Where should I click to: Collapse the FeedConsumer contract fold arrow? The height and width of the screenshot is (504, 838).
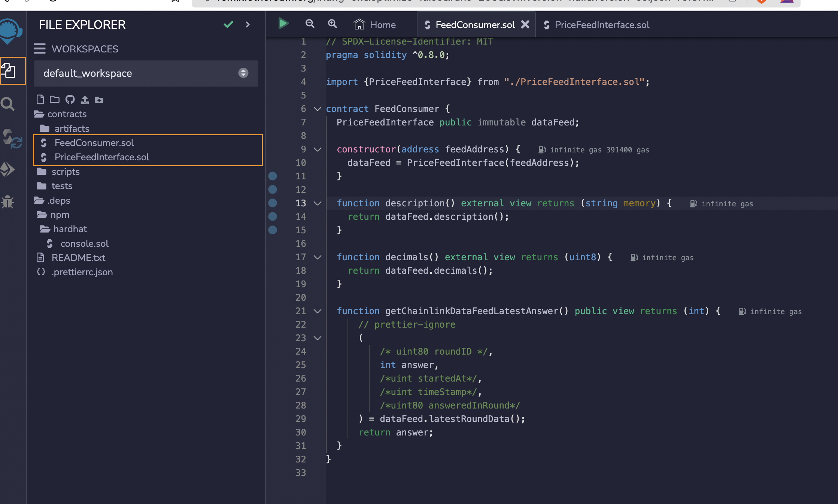(x=318, y=109)
